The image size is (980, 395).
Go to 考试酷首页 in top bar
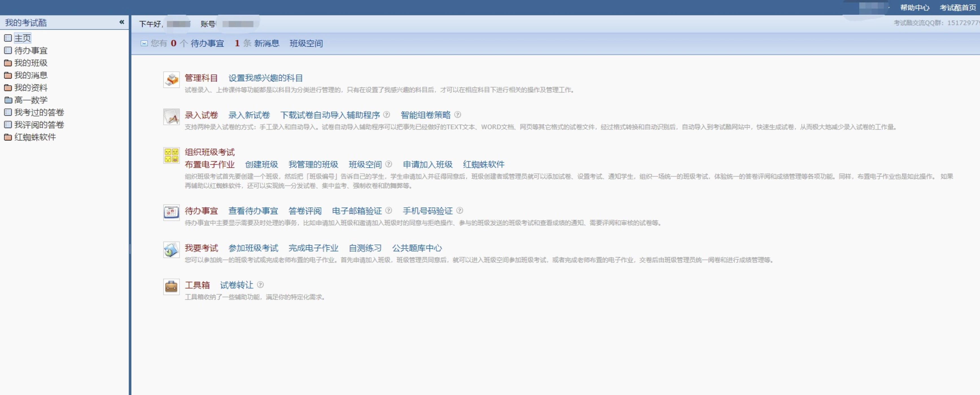pyautogui.click(x=958, y=8)
